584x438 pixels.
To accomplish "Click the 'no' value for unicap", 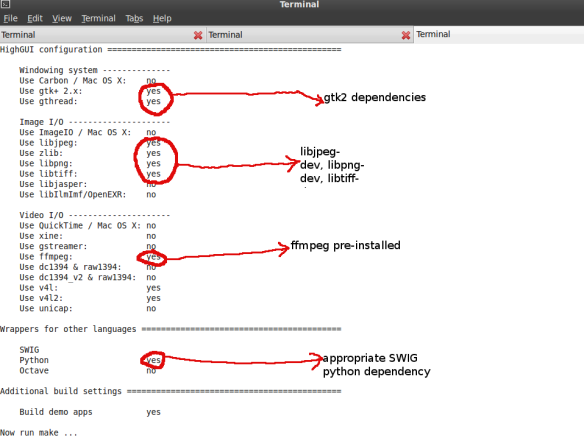I will (151, 308).
